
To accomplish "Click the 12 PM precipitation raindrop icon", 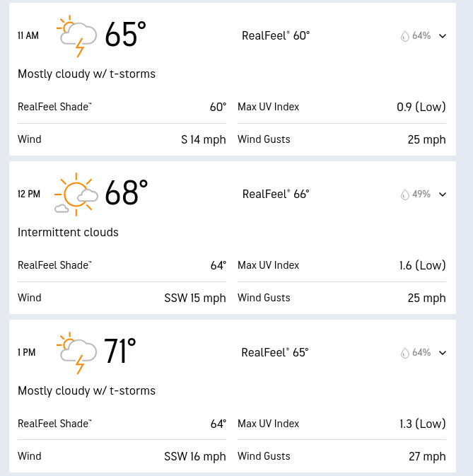I will pos(405,195).
